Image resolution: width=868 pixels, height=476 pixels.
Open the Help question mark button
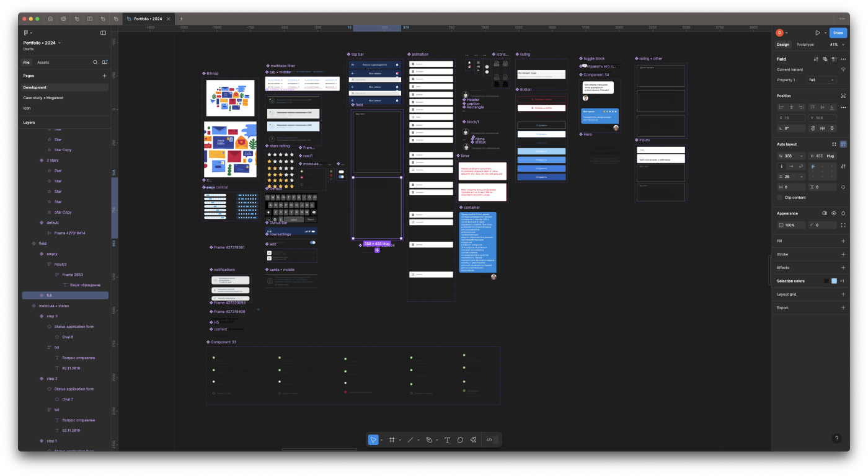click(836, 438)
